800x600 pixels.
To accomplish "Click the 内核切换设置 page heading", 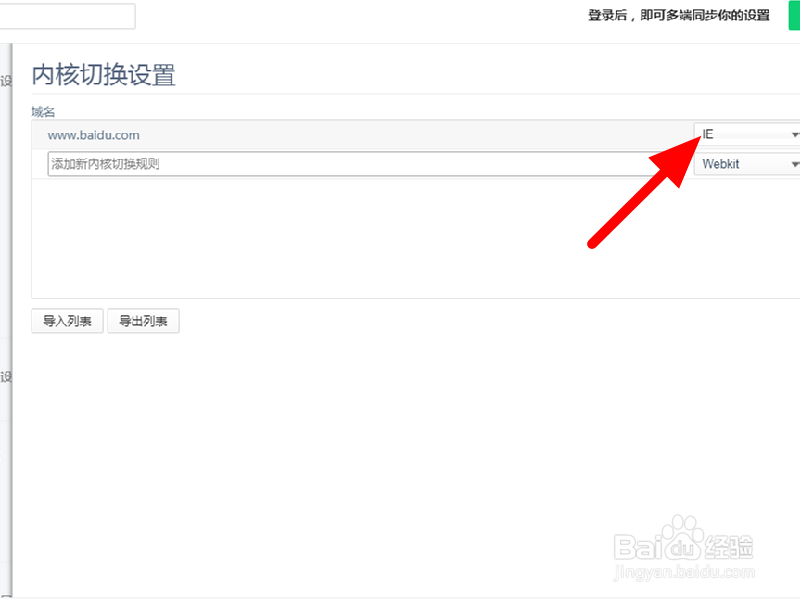I will tap(104, 74).
